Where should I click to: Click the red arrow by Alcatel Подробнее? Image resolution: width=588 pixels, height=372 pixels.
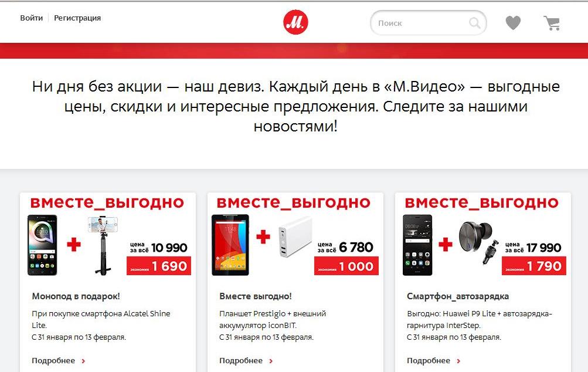pos(83,361)
